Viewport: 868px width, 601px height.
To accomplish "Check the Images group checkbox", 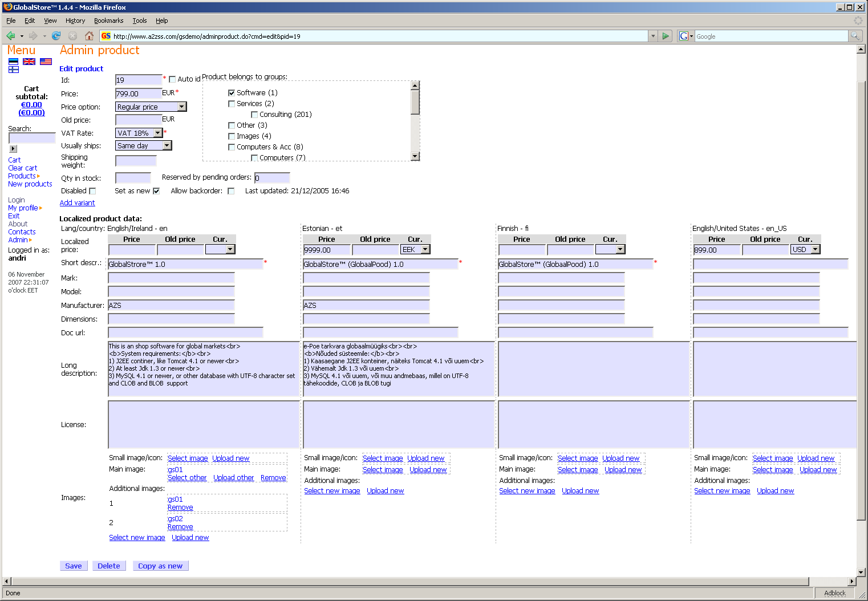I will pos(232,136).
